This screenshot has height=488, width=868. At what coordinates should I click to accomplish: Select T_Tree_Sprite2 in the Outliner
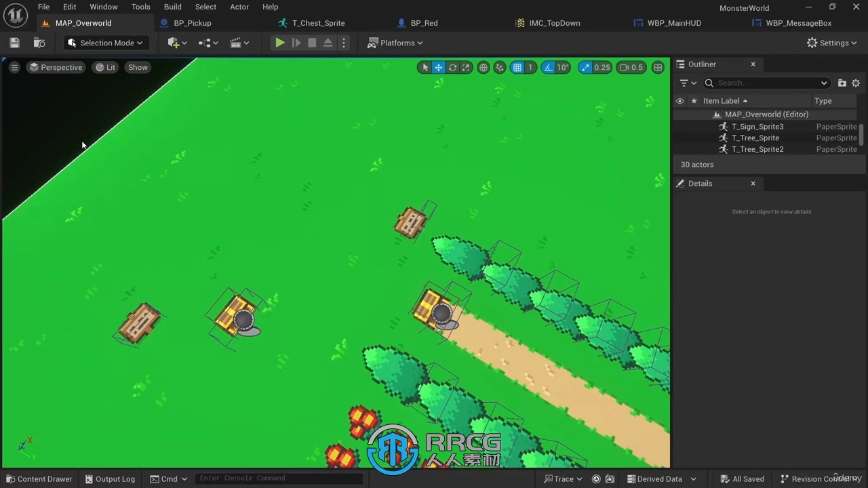pos(757,149)
